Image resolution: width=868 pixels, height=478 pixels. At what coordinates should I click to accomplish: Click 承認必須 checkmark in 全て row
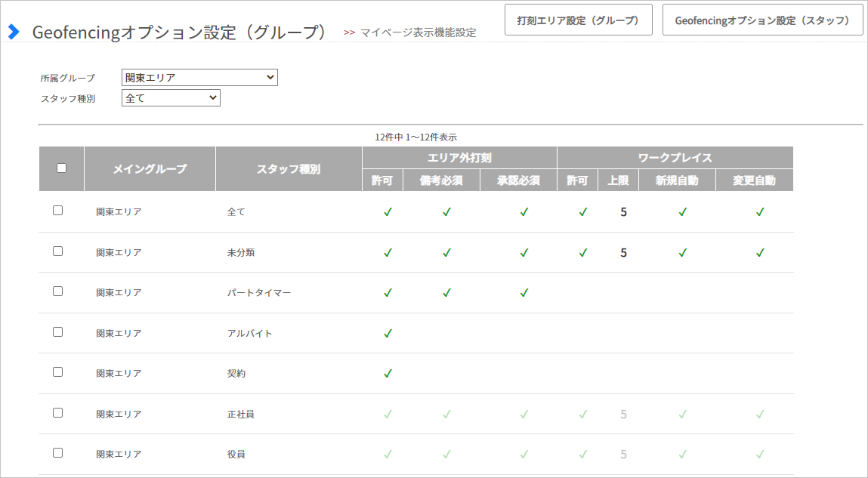pyautogui.click(x=524, y=211)
